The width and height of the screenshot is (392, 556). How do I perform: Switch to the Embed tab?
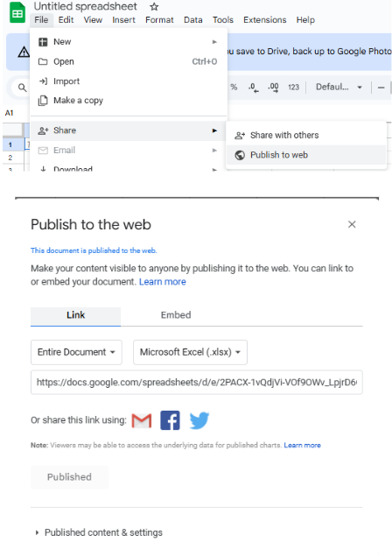click(x=176, y=315)
